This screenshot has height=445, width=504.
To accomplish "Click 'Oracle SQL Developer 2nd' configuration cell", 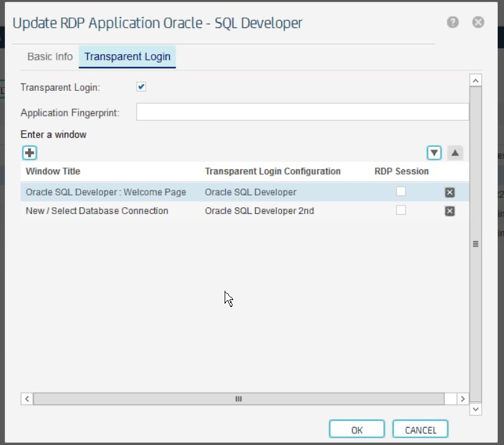I will (259, 211).
